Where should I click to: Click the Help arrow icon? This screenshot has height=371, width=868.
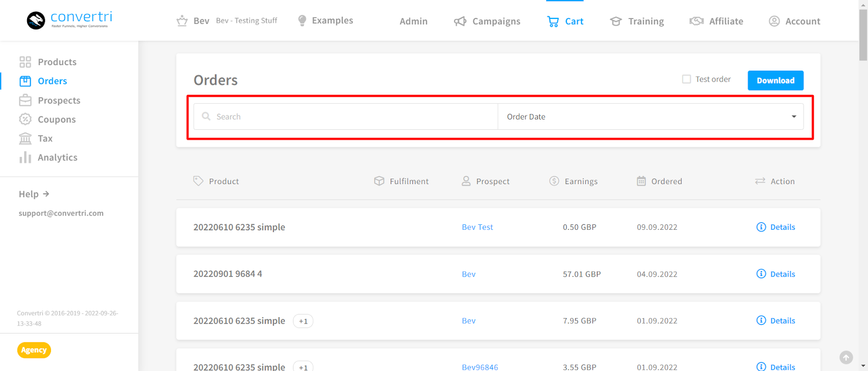click(x=46, y=194)
